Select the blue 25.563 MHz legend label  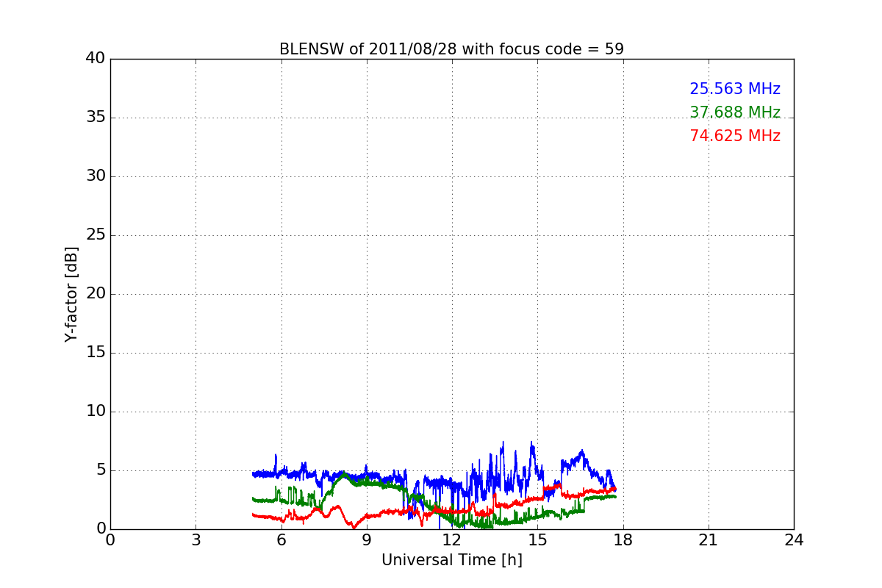[x=735, y=89]
